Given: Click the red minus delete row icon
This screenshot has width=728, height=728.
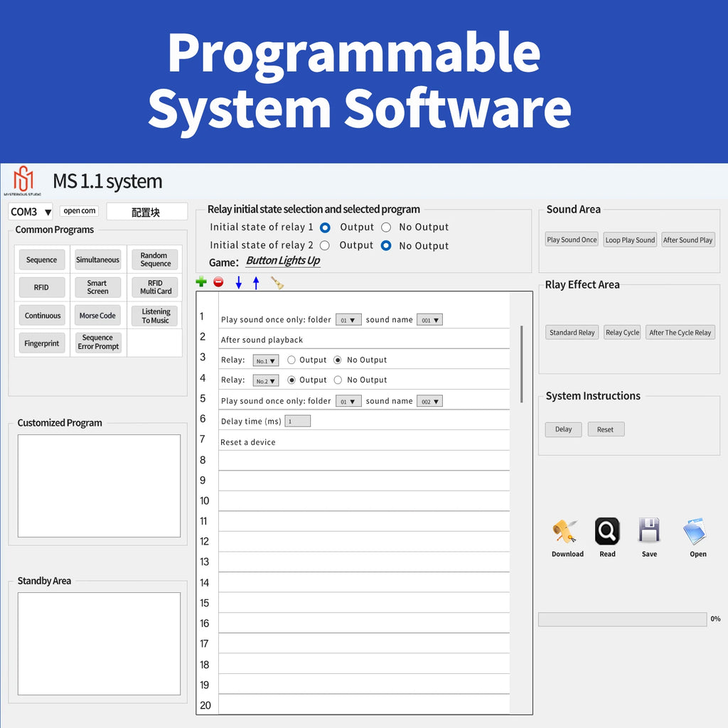Looking at the screenshot, I should coord(218,282).
